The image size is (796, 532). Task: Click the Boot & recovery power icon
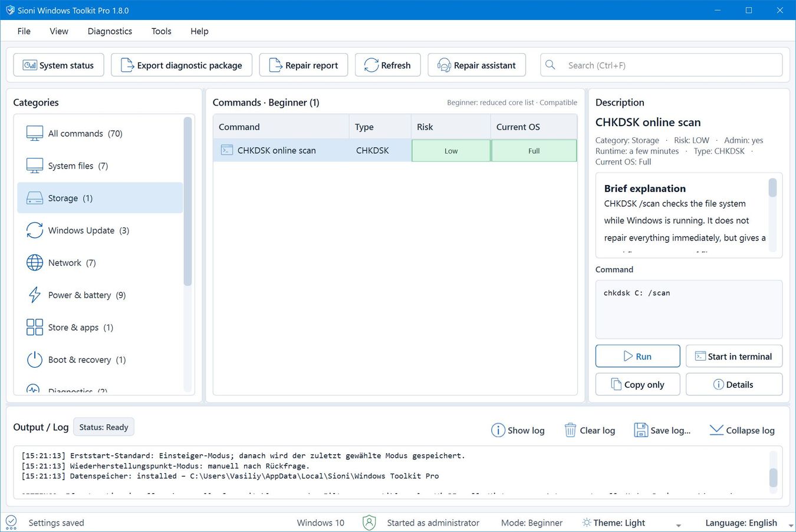pyautogui.click(x=35, y=359)
